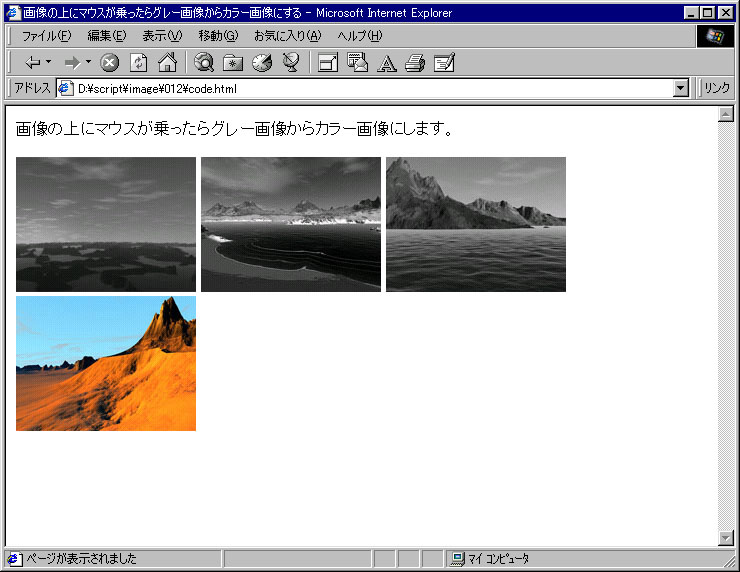Click the IE page icon in status bar
This screenshot has height=572, width=740.
click(x=14, y=559)
